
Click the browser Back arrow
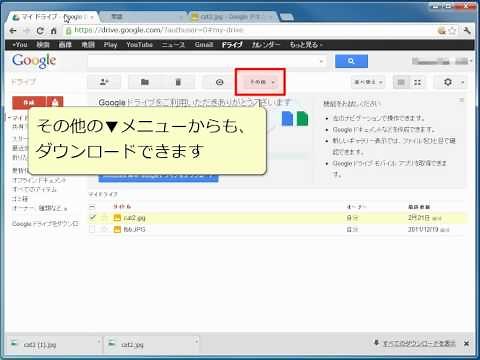13,31
